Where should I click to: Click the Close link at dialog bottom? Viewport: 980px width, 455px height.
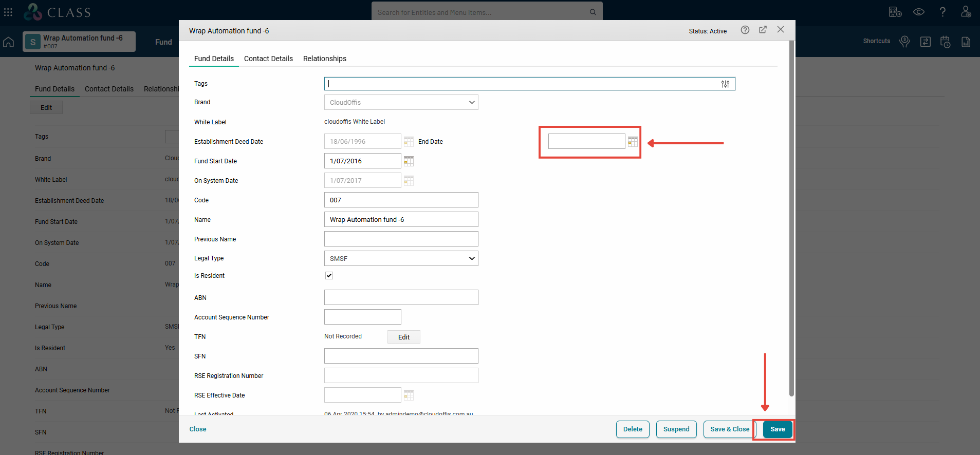198,429
